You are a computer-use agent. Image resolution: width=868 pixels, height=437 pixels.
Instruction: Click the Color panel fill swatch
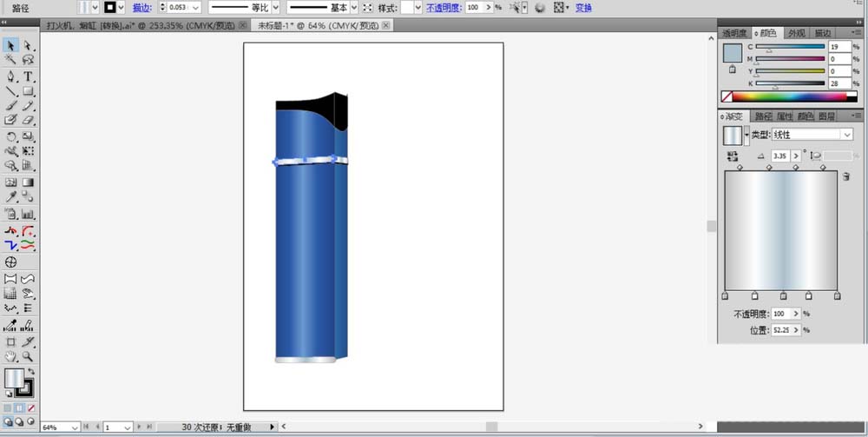tap(733, 54)
